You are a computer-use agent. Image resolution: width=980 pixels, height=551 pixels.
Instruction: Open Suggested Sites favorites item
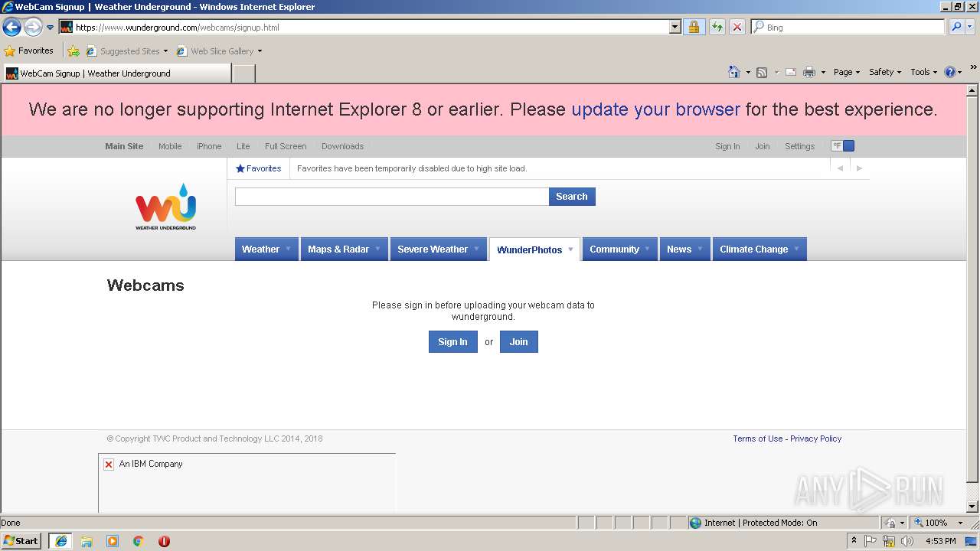(x=126, y=51)
